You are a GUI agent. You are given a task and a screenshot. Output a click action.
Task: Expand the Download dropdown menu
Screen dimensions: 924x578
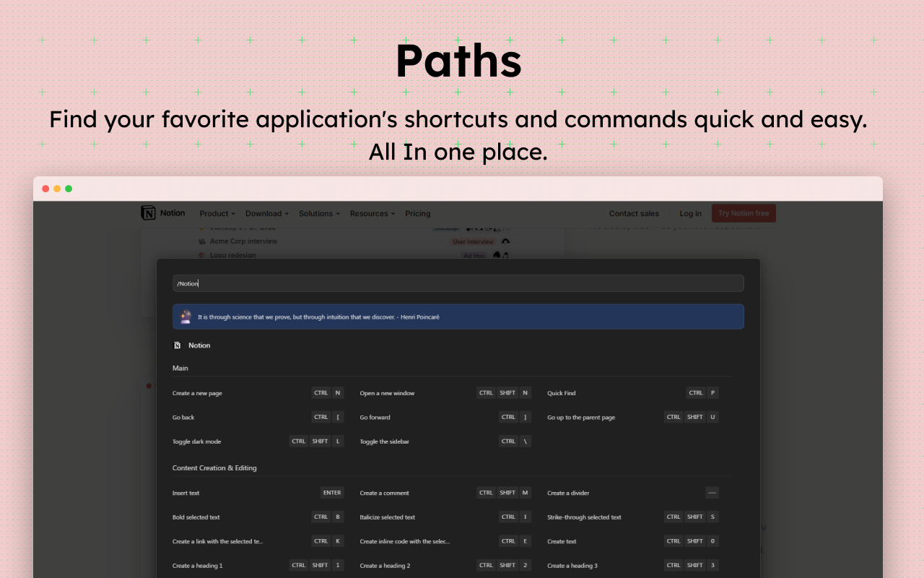[266, 214]
